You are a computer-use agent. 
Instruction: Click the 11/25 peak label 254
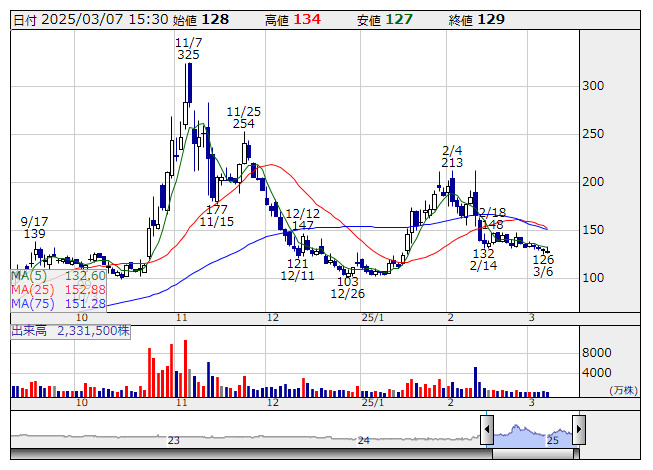(x=244, y=124)
